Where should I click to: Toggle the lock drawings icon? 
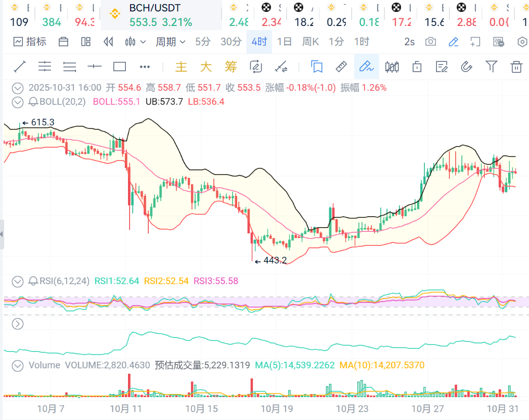(x=417, y=67)
